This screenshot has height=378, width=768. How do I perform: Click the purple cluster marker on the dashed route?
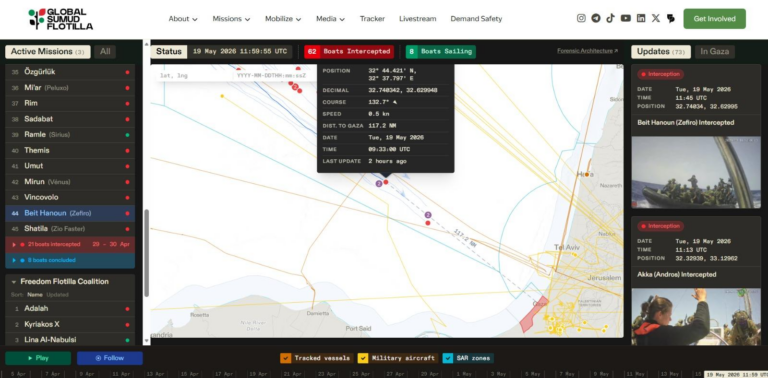[428, 215]
